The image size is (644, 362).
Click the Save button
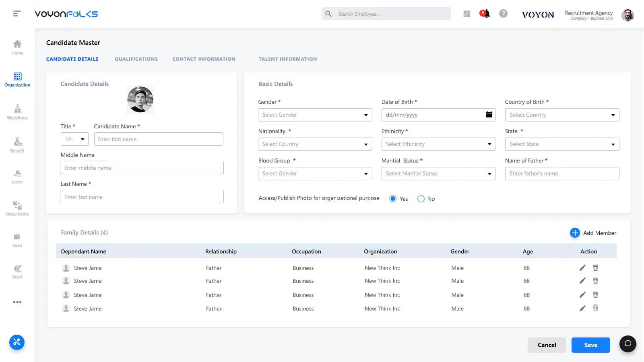590,345
